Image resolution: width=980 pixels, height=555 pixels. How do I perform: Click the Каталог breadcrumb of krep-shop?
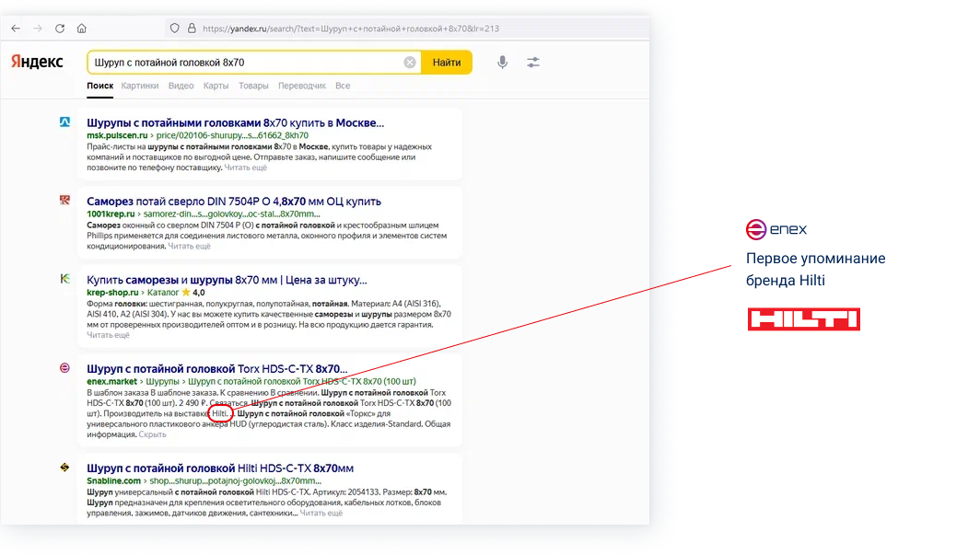click(163, 292)
